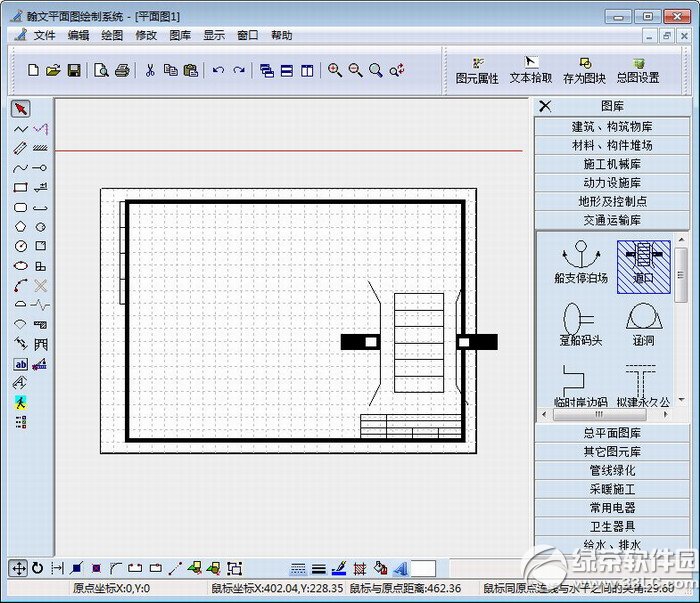
Task: Choose the polyline drawing tool
Action: click(x=21, y=129)
